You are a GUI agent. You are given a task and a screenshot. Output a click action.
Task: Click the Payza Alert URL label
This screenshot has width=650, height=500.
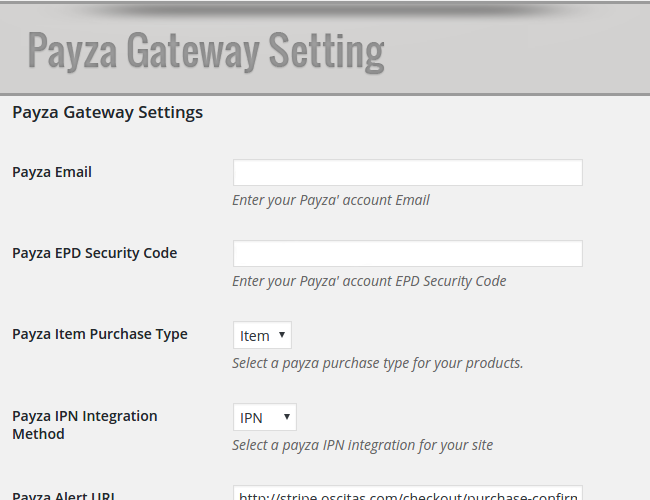click(x=64, y=495)
